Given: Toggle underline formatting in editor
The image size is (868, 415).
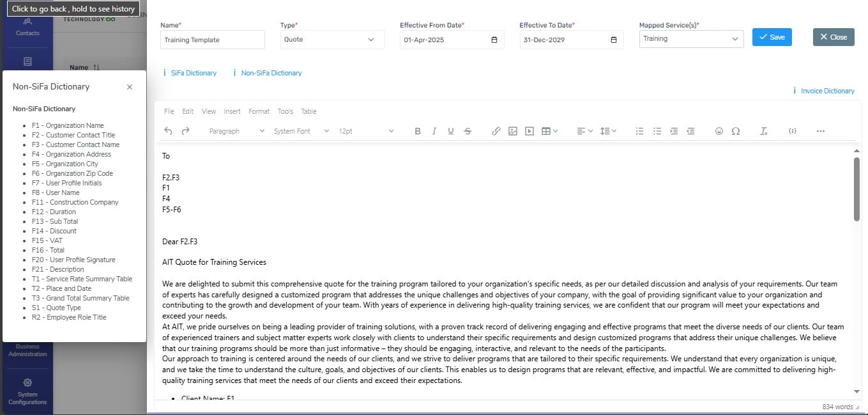Looking at the screenshot, I should click(x=451, y=131).
